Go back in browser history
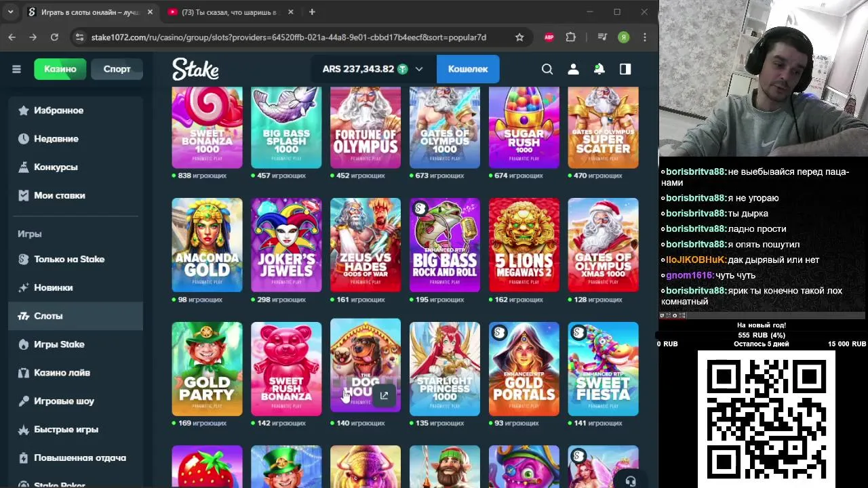 point(12,37)
